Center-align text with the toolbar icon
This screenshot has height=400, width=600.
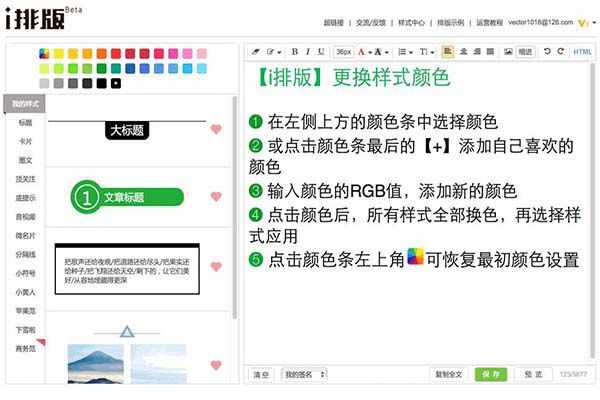point(463,51)
